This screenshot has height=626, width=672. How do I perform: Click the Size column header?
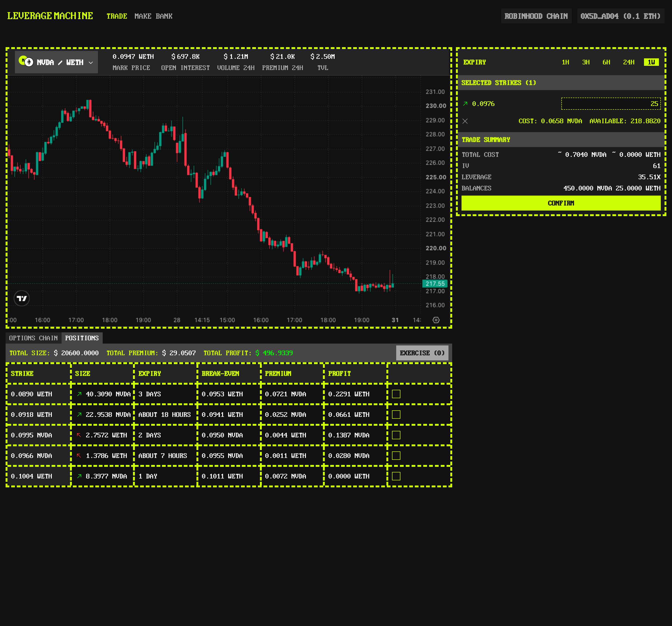pos(83,374)
